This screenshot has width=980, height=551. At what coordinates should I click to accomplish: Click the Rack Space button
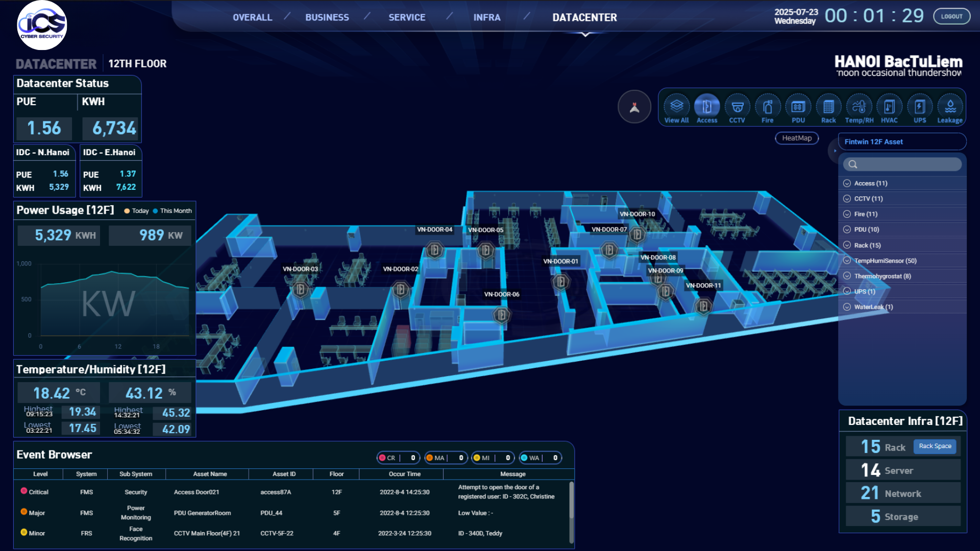tap(935, 446)
